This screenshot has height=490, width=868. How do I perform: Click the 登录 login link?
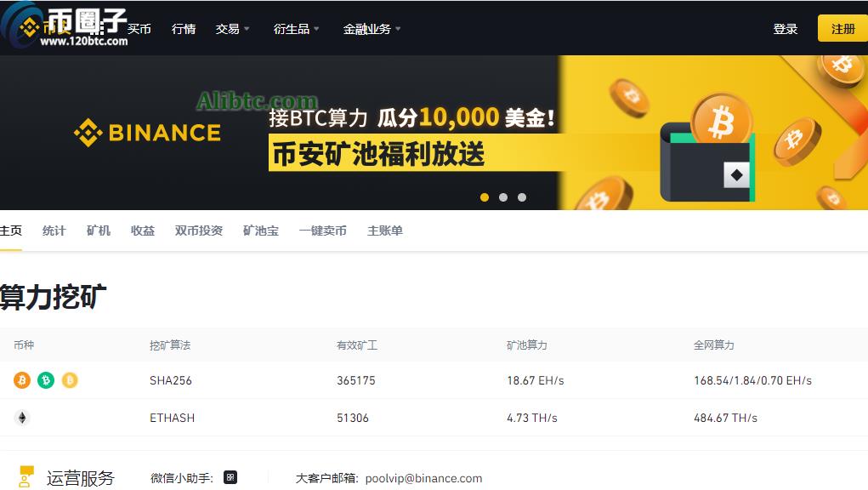(x=786, y=27)
